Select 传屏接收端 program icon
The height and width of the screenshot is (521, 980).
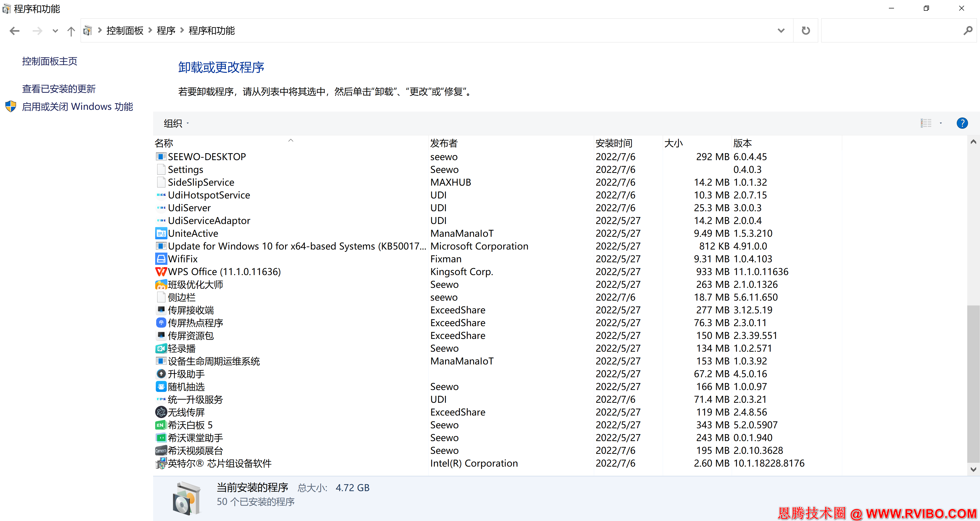[161, 310]
